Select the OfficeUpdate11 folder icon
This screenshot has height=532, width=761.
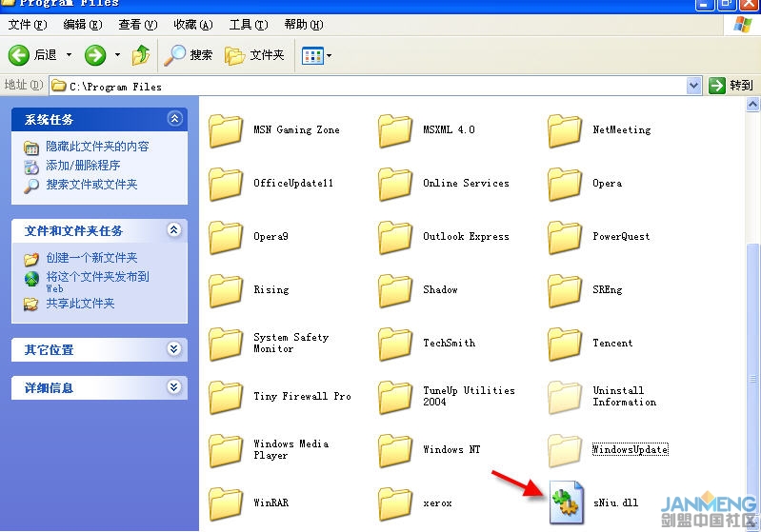pyautogui.click(x=226, y=185)
